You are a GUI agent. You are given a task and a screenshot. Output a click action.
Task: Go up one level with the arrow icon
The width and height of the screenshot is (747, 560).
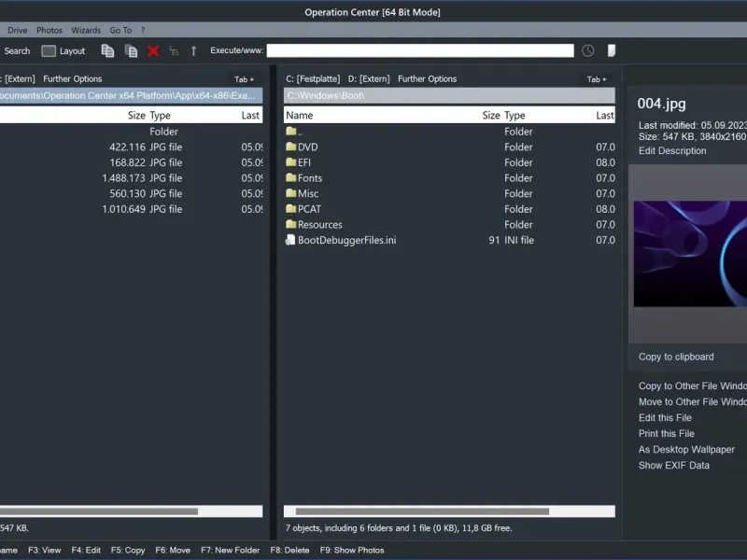click(x=193, y=51)
